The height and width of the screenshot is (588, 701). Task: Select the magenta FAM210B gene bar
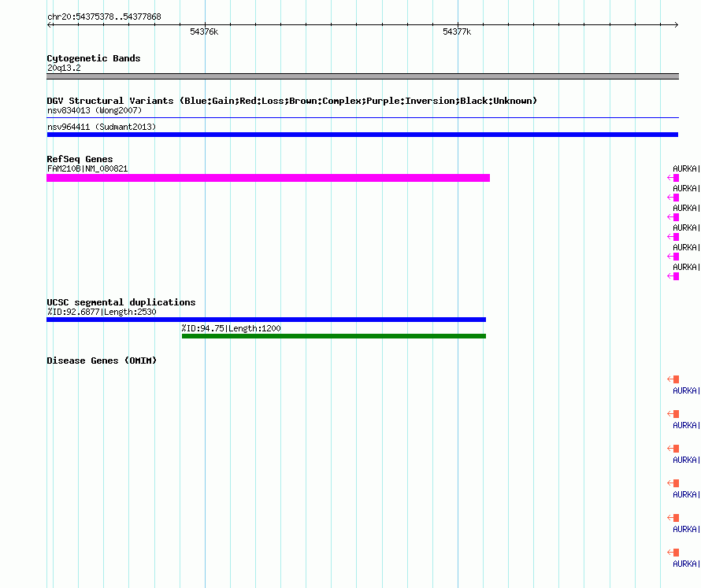pos(269,178)
